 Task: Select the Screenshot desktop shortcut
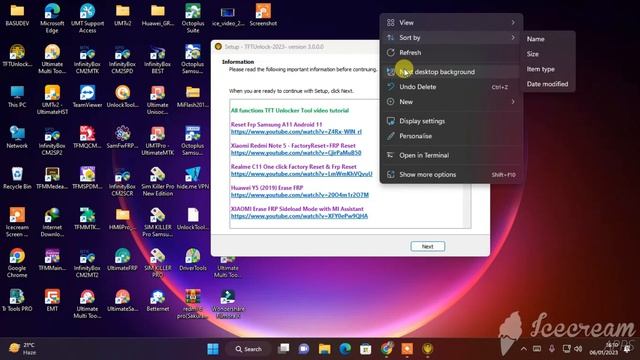pyautogui.click(x=263, y=15)
